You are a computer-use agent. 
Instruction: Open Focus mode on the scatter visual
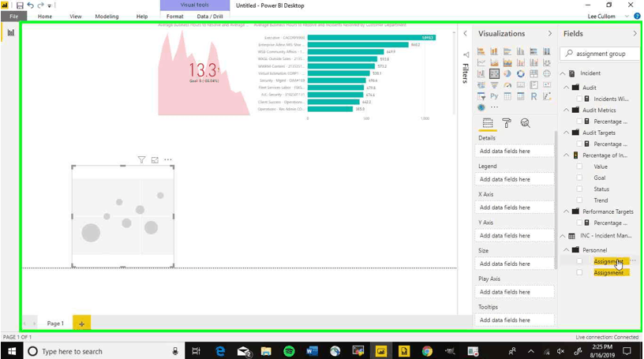point(155,160)
